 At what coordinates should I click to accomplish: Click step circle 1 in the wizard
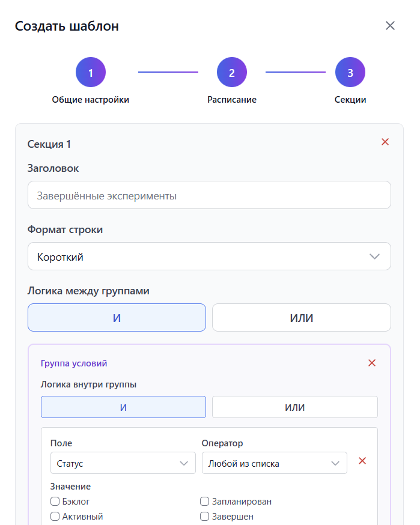[90, 71]
